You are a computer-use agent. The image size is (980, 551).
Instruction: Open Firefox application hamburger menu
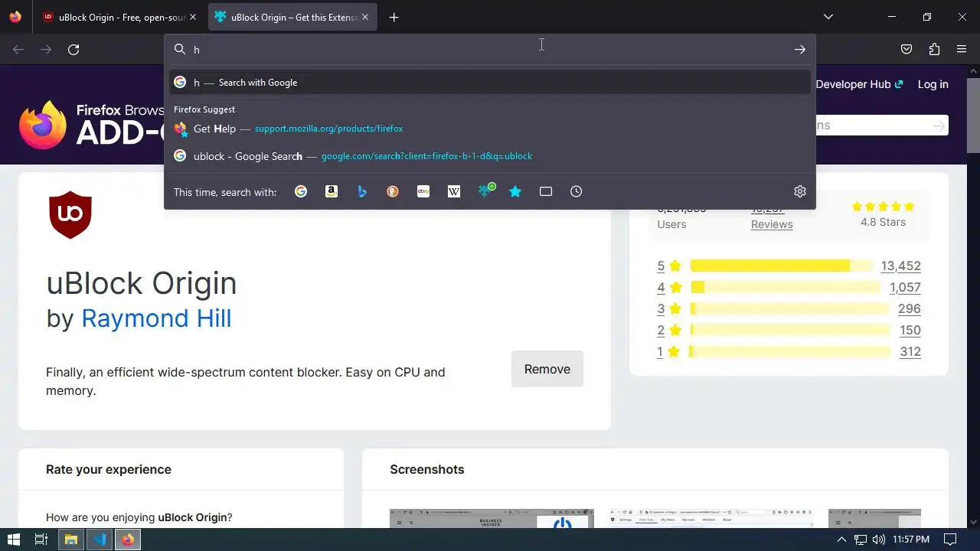[x=962, y=49]
